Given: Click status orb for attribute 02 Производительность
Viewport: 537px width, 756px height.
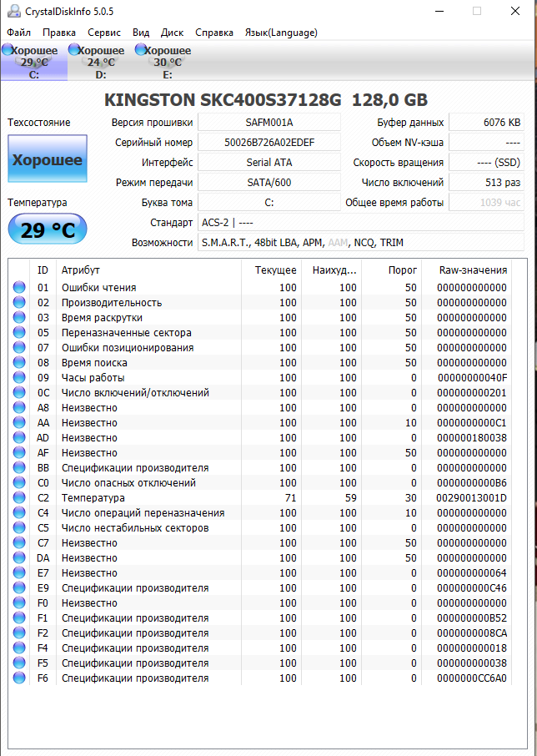Looking at the screenshot, I should coord(19,303).
